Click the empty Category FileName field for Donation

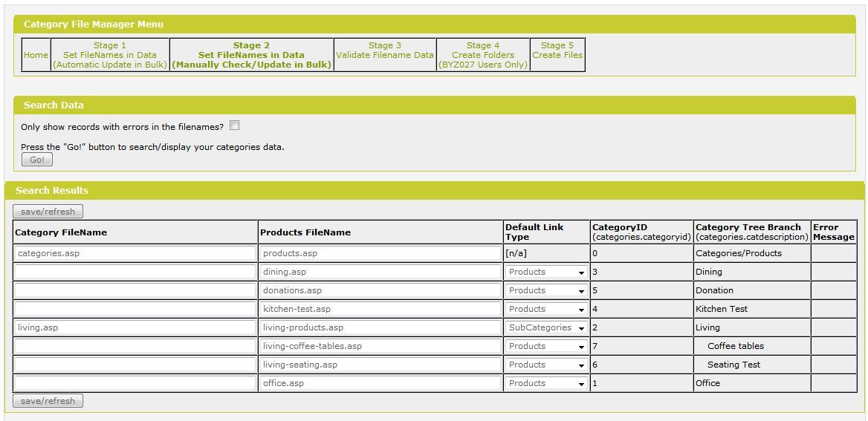pos(135,290)
